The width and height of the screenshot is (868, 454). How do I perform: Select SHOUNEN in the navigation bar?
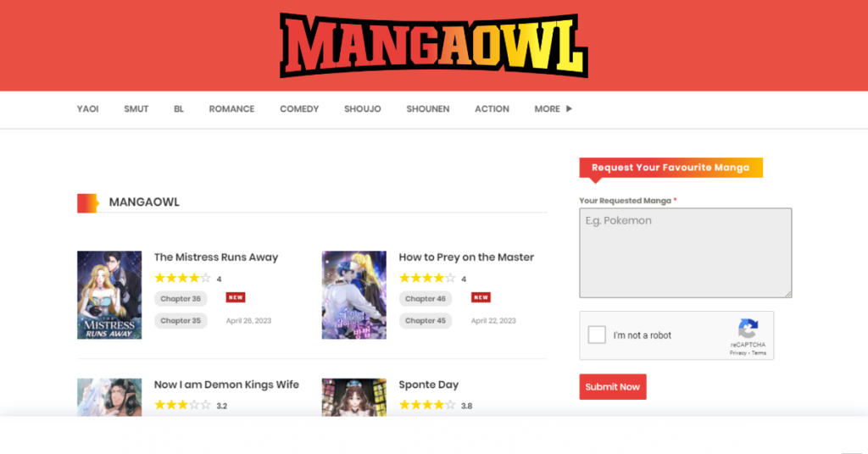[x=428, y=109]
